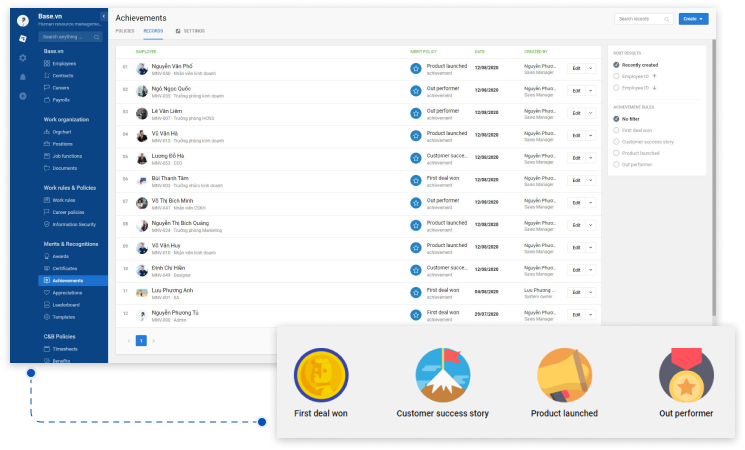
Task: Open Leaderboard in the sidebar
Action: point(66,304)
